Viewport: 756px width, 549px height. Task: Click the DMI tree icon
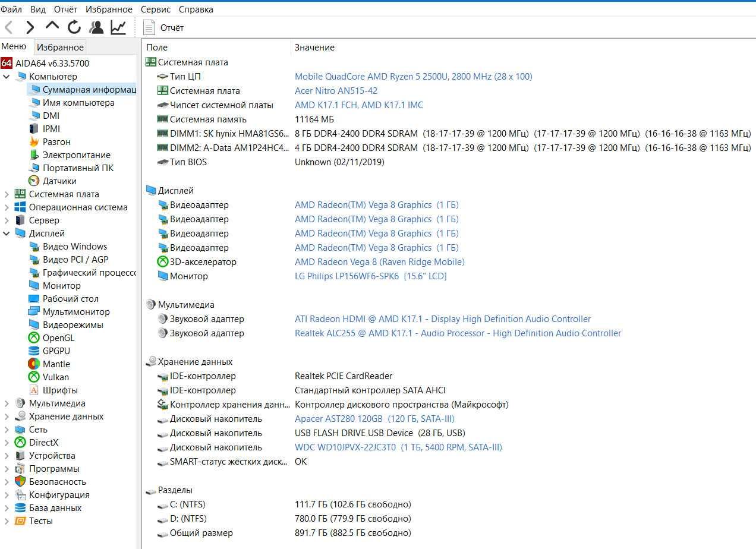pyautogui.click(x=33, y=116)
